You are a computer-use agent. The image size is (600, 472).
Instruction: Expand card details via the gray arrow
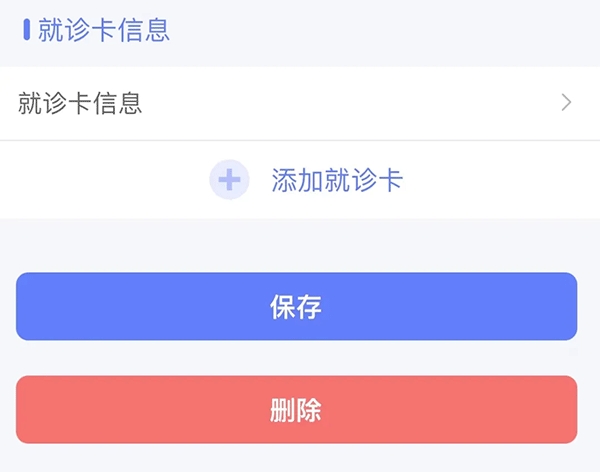point(566,103)
